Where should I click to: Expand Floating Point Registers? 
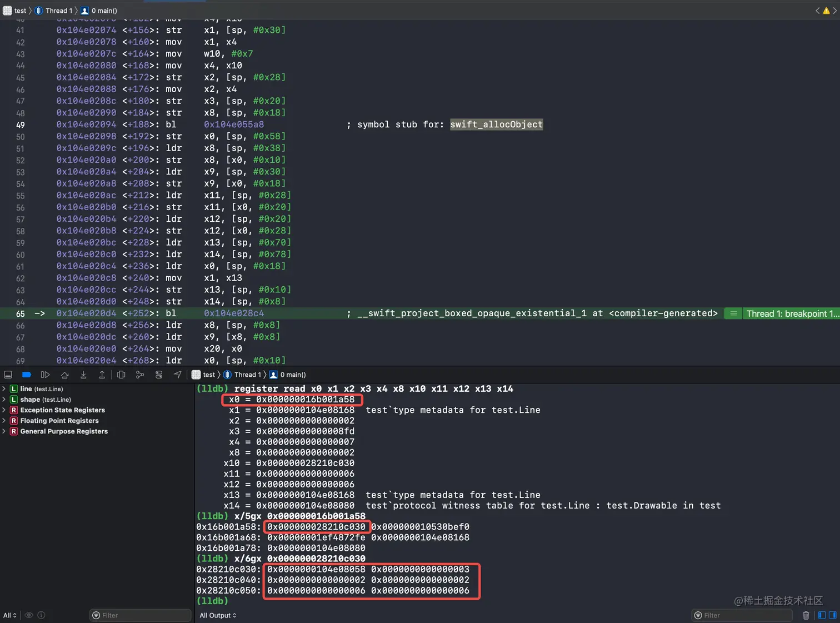coord(4,421)
